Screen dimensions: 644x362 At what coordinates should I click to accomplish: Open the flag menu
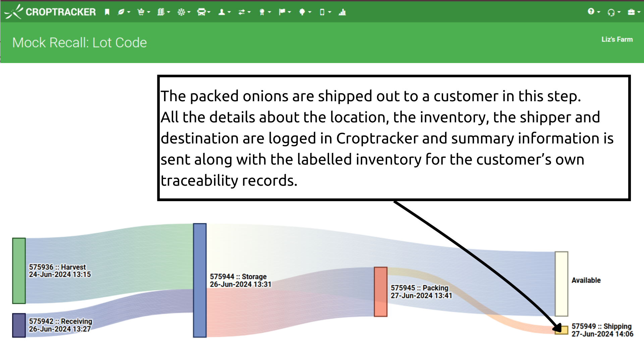coord(285,12)
